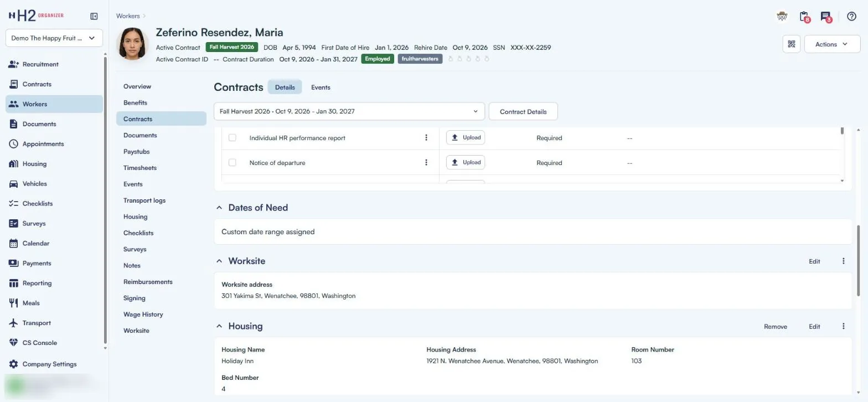The width and height of the screenshot is (868, 402).
Task: Check the Notice of departure checkbox
Action: 232,162
